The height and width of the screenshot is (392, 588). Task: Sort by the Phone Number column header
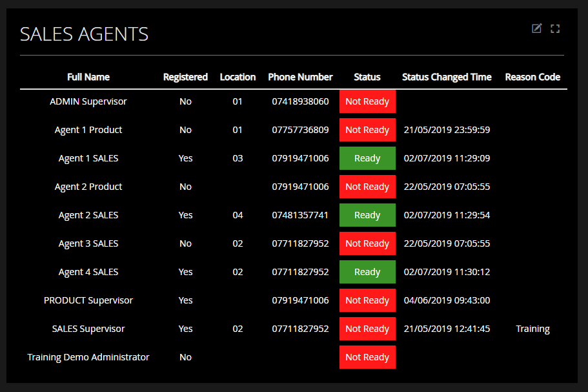click(300, 77)
